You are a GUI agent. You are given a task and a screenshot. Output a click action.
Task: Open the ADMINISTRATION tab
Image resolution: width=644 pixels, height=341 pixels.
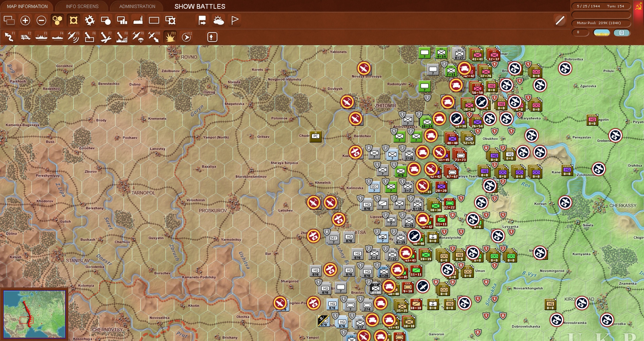pos(137,6)
